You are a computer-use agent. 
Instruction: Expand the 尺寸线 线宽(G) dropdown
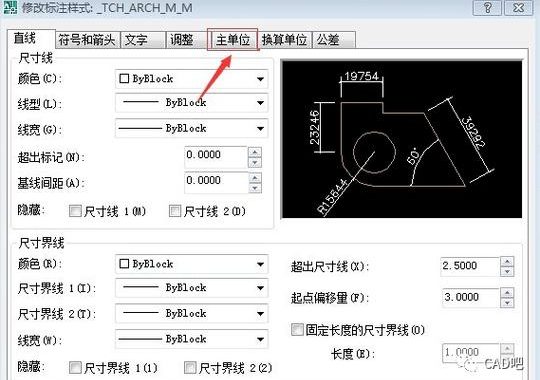(x=191, y=129)
